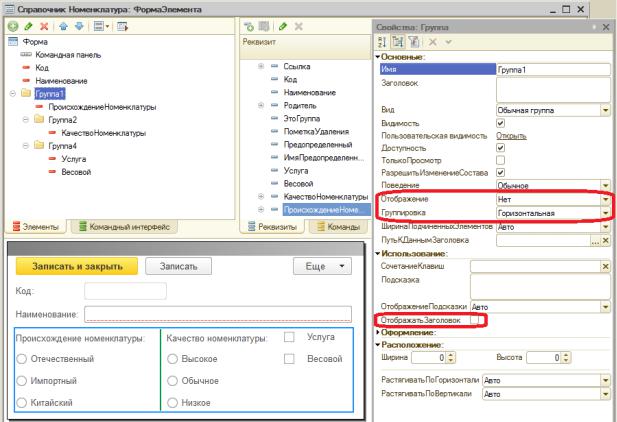This screenshot has height=422, width=617.
Task: Click the Открыть link for user visibility
Action: pos(511,136)
